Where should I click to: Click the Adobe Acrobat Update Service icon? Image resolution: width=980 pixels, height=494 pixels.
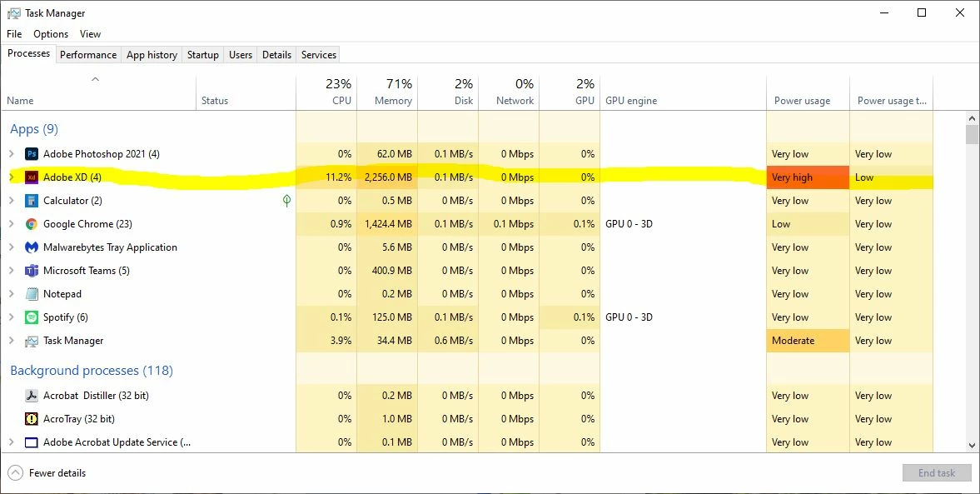[x=32, y=442]
